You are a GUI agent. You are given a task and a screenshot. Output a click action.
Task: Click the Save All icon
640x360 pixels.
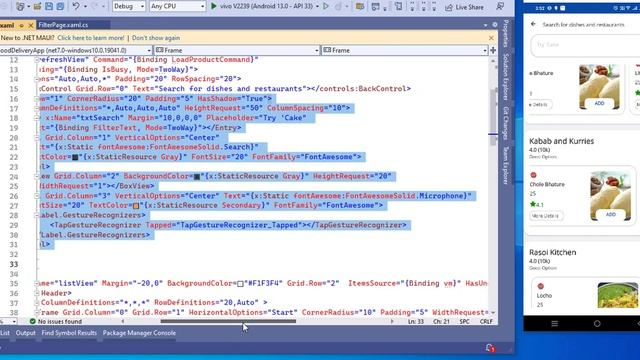60,7
